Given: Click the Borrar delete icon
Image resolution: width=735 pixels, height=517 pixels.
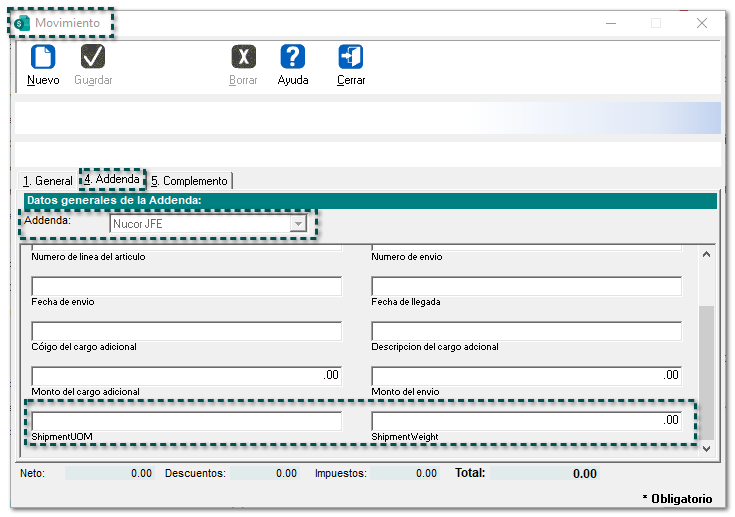Looking at the screenshot, I should click(x=243, y=57).
